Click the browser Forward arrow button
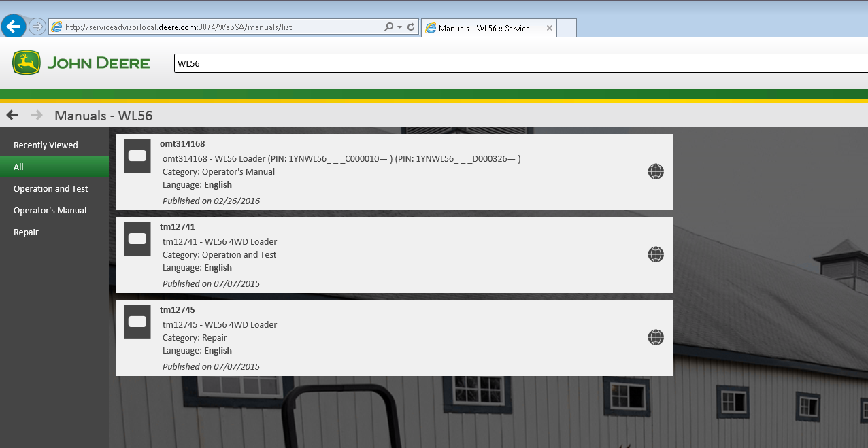The width and height of the screenshot is (868, 448). [x=37, y=27]
